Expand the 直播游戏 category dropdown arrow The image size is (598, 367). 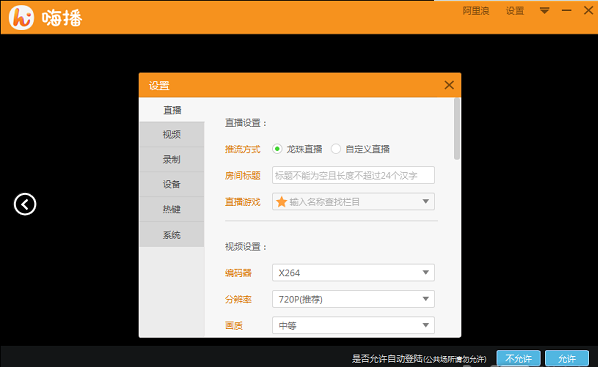click(x=426, y=201)
